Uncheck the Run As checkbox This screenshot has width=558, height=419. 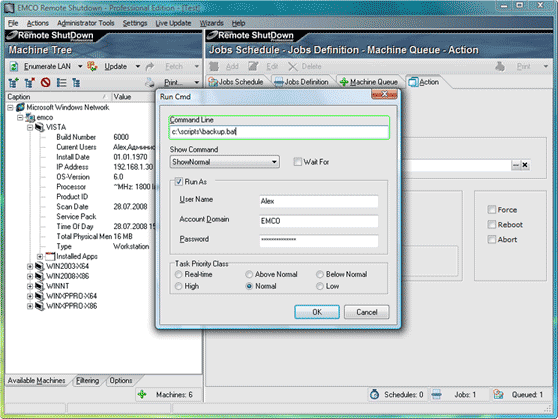179,182
